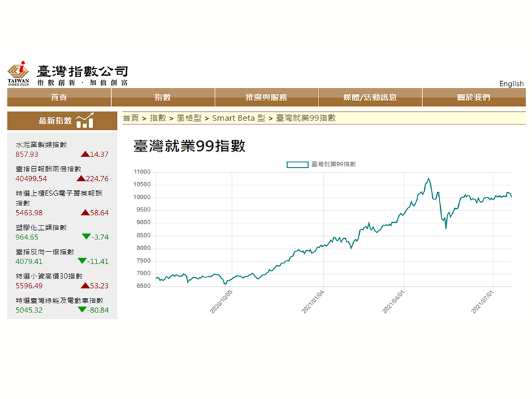532x399 pixels.
Task: Go to 首頁 in the breadcrumb
Action: pyautogui.click(x=130, y=118)
